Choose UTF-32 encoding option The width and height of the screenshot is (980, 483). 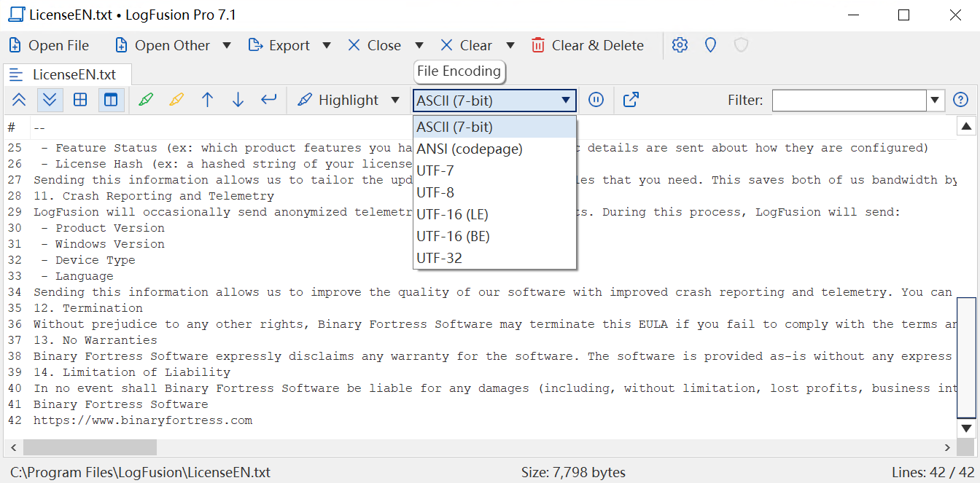click(494, 258)
